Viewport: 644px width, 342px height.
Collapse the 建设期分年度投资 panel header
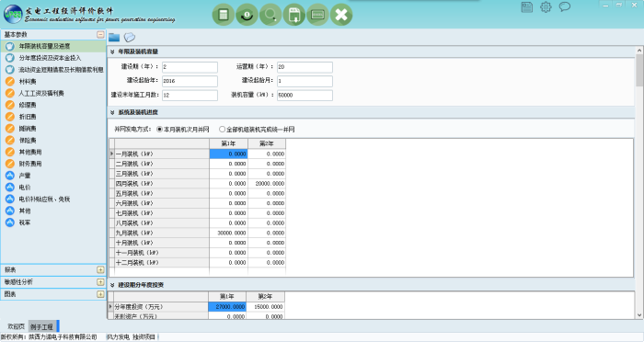click(x=112, y=285)
